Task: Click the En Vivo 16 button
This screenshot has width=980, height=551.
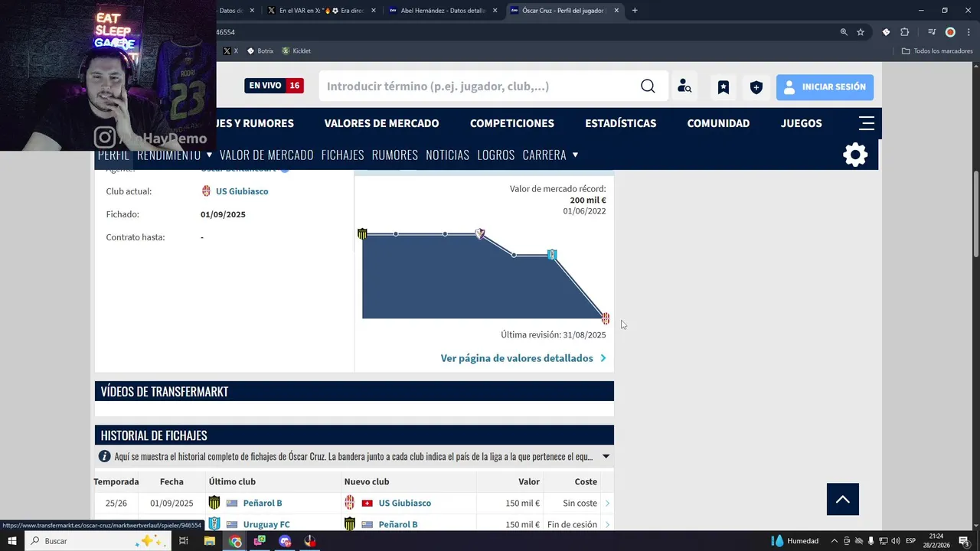Action: [x=274, y=86]
